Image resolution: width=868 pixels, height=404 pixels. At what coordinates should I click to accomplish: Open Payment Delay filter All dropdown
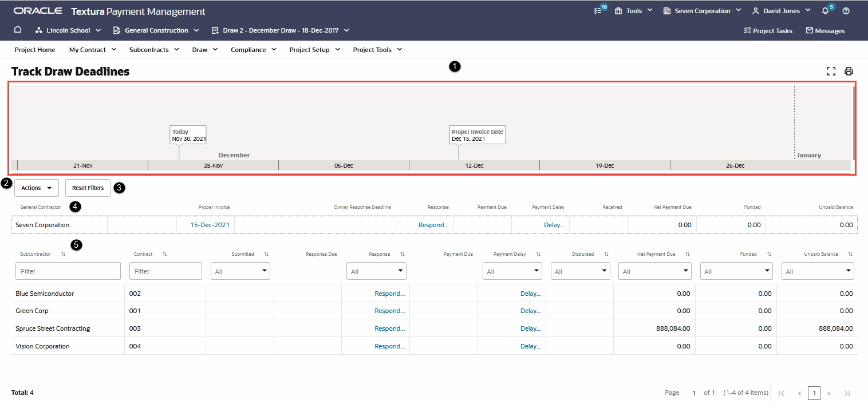512,271
